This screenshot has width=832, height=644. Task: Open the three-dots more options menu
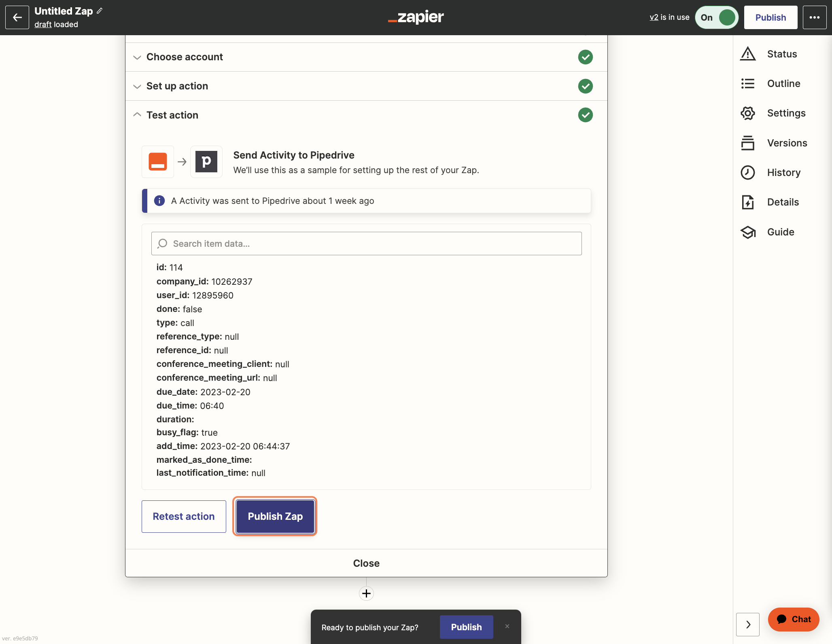point(815,17)
